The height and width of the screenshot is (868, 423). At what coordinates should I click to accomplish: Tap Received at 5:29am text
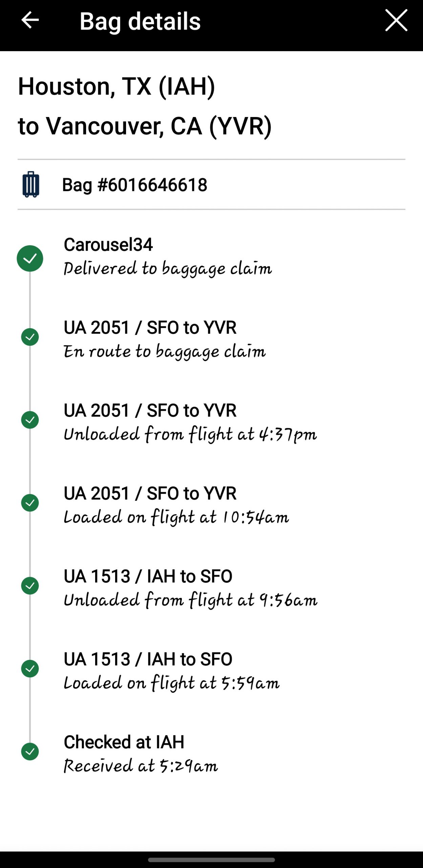pos(141,766)
